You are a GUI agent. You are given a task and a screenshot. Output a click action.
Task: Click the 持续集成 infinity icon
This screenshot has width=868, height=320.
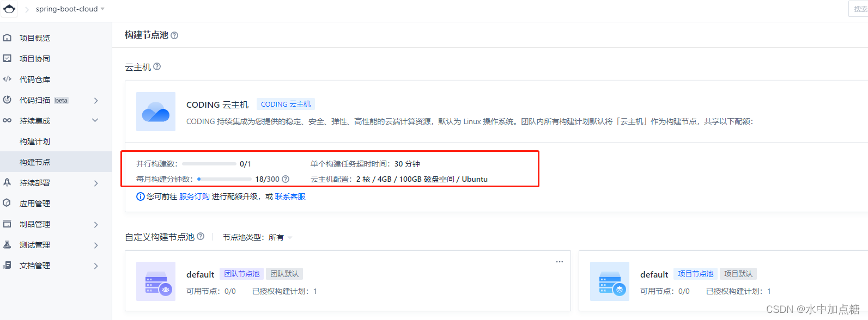pyautogui.click(x=7, y=120)
